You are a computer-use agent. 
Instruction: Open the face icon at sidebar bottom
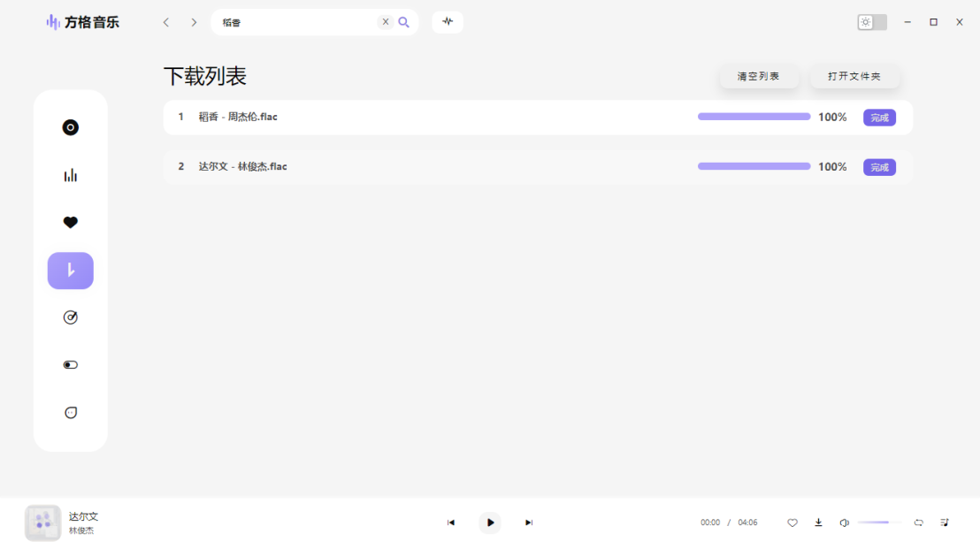tap(71, 413)
